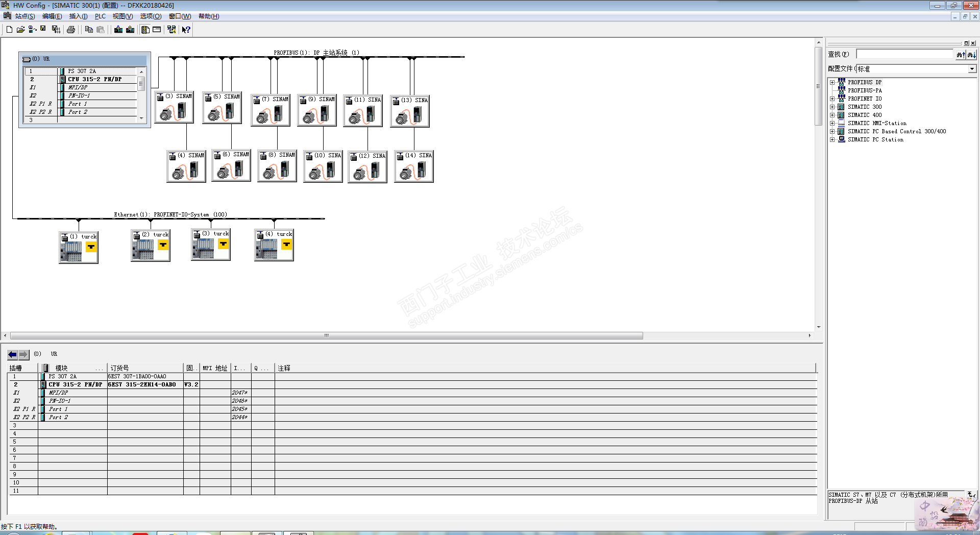
Task: Expand SIMATIC PC Based Control 300/400 node
Action: [832, 131]
